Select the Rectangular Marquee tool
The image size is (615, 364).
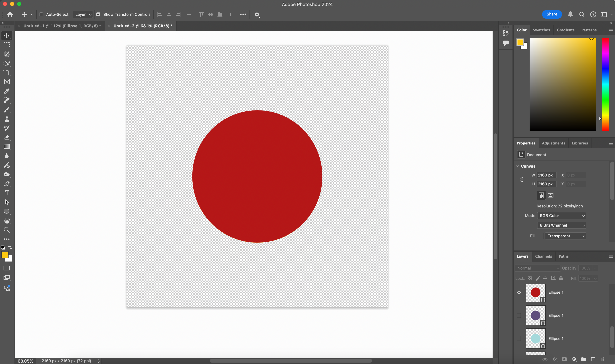click(7, 45)
